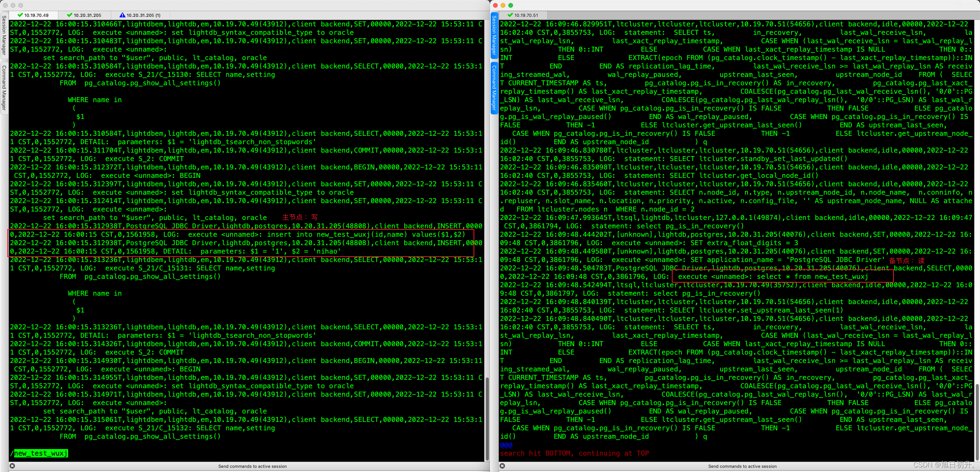980x472 pixels.
Task: Open Session Manager panel in the left window
Action: (x=4, y=35)
